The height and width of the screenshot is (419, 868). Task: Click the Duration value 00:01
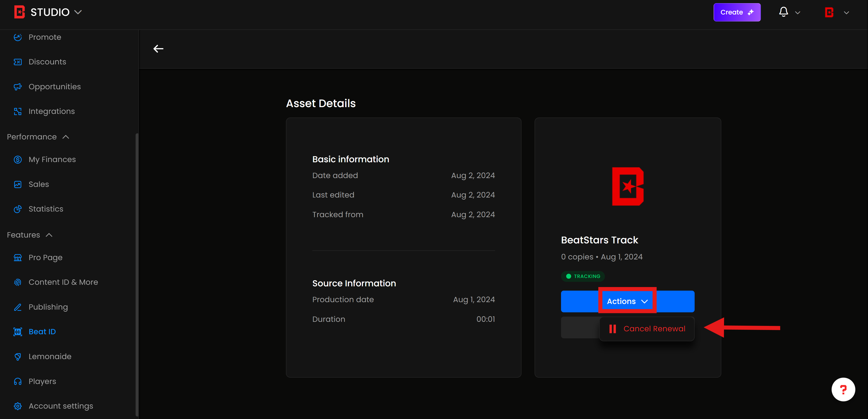[x=486, y=319]
